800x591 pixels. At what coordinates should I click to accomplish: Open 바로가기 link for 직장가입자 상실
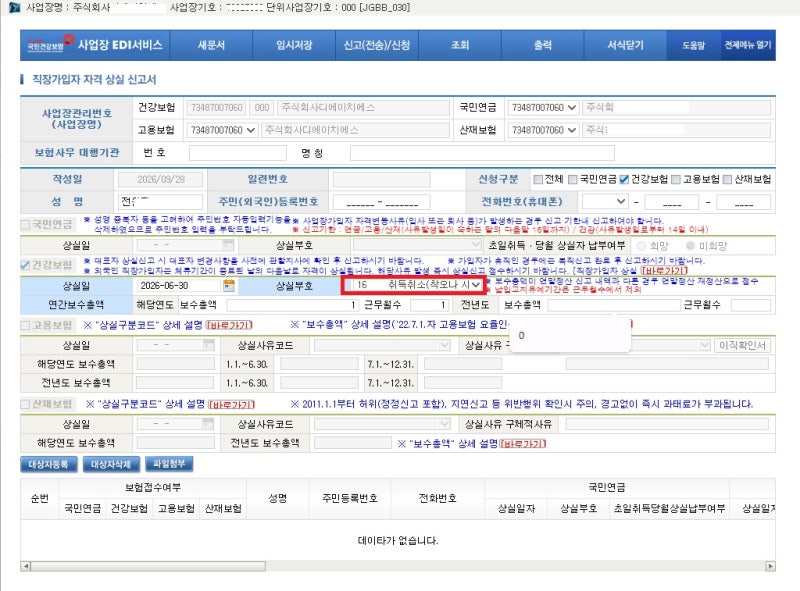(x=664, y=270)
